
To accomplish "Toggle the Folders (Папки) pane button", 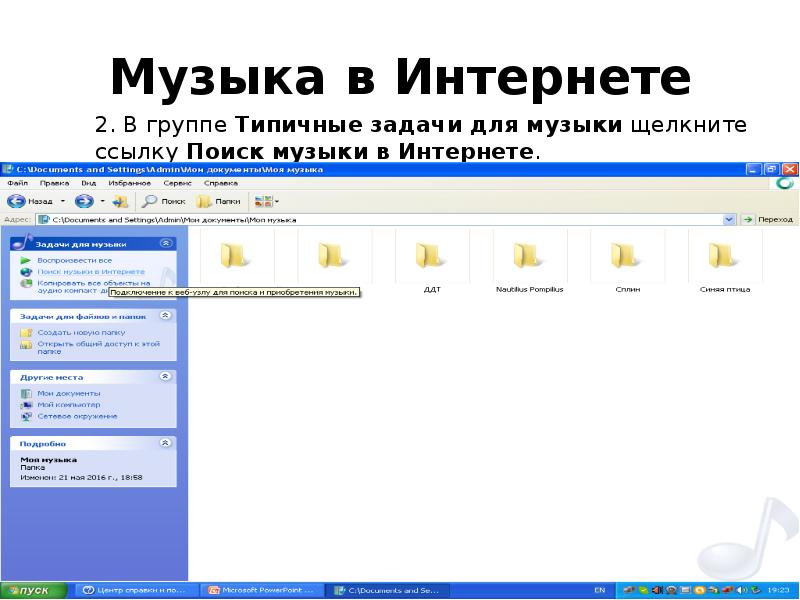I will (x=218, y=202).
